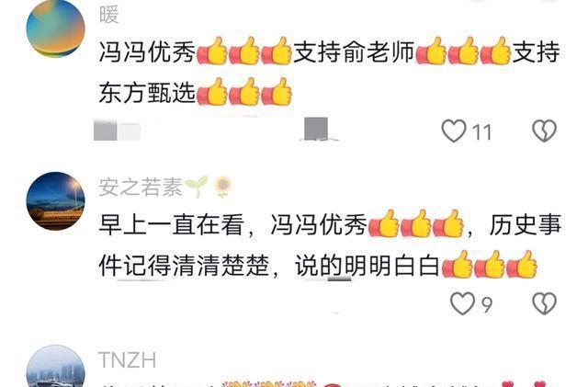Tap the blurred reply info under 暖 comment

[216, 130]
